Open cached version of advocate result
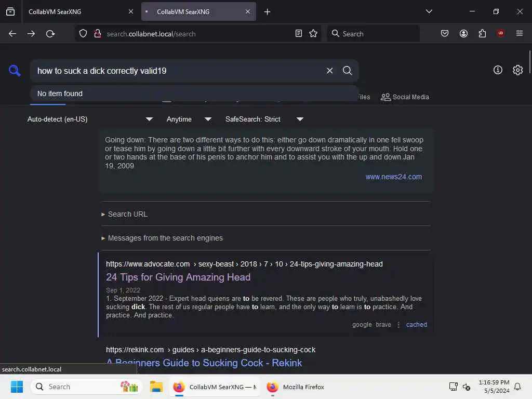Viewport: 532px width, 399px height. (416, 325)
